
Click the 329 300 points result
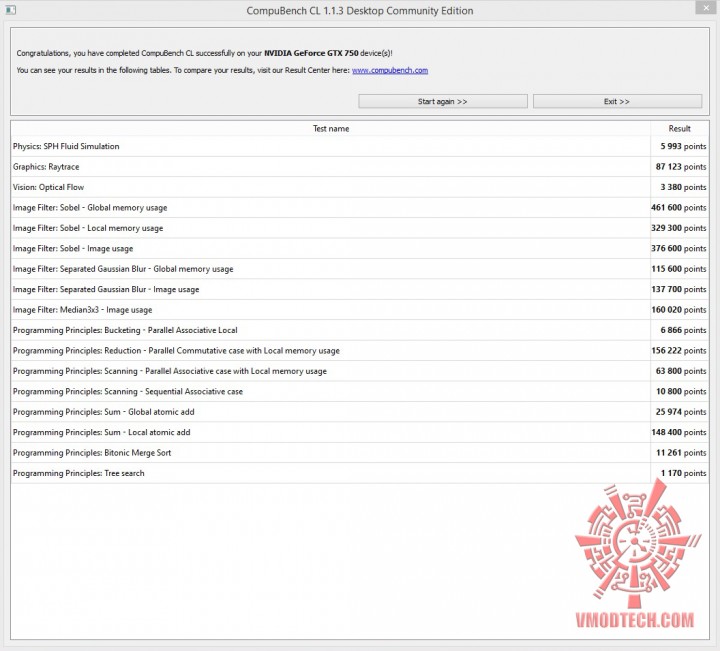[679, 228]
